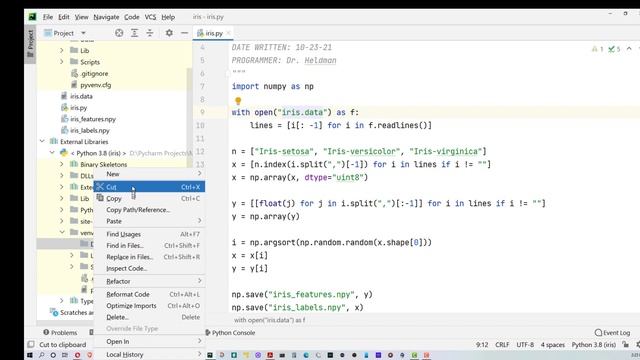640x360 pixels.
Task: Open the Navigate menu
Action: [x=106, y=17]
